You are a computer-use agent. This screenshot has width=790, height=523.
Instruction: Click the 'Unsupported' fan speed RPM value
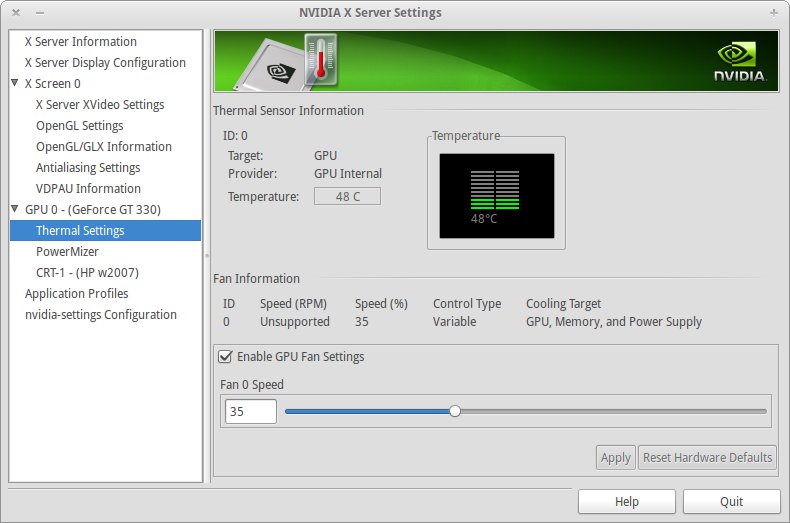pyautogui.click(x=295, y=321)
